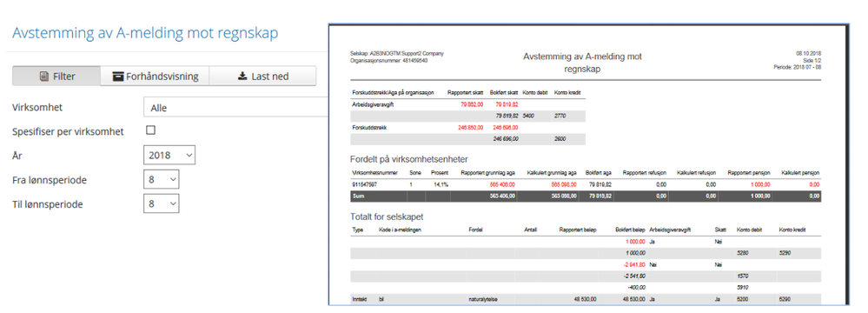Click the preview date 08.10.2018
This screenshot has height=313, width=868.
809,54
